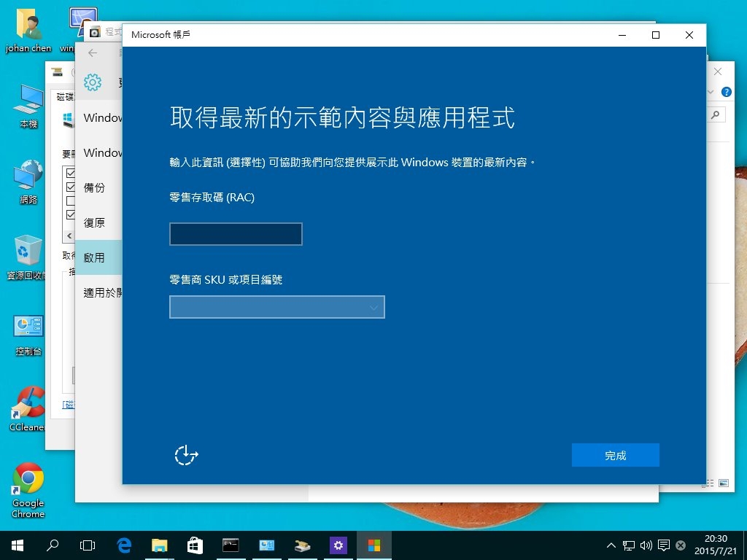Close the background window on the right
The width and height of the screenshot is (747, 560).
718,71
